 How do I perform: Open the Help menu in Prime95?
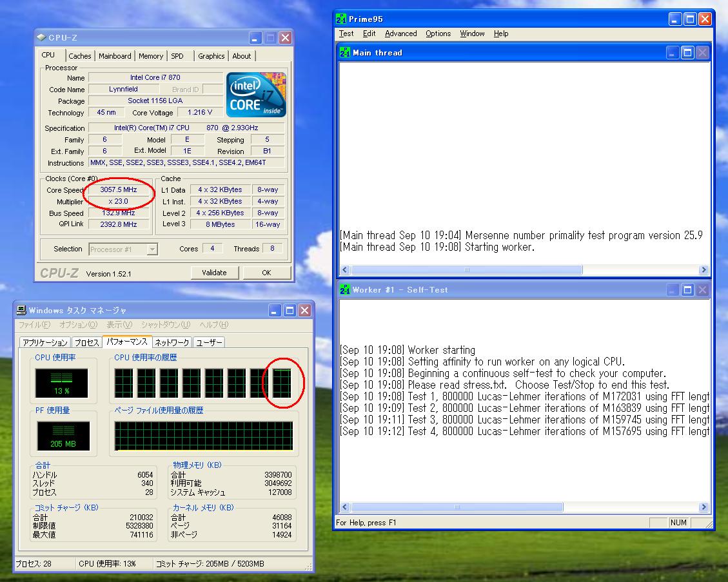(x=501, y=34)
